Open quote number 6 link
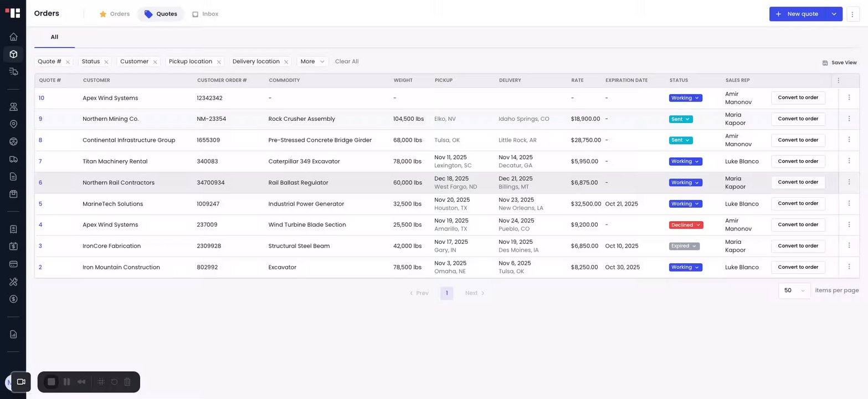Image resolution: width=868 pixels, height=399 pixels. [40, 182]
